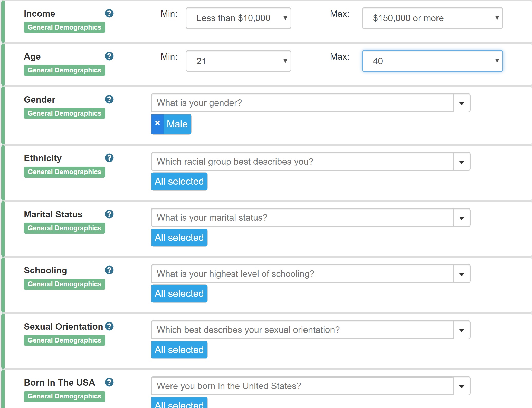
Task: Expand the gender dropdown arrow
Action: [x=462, y=103]
